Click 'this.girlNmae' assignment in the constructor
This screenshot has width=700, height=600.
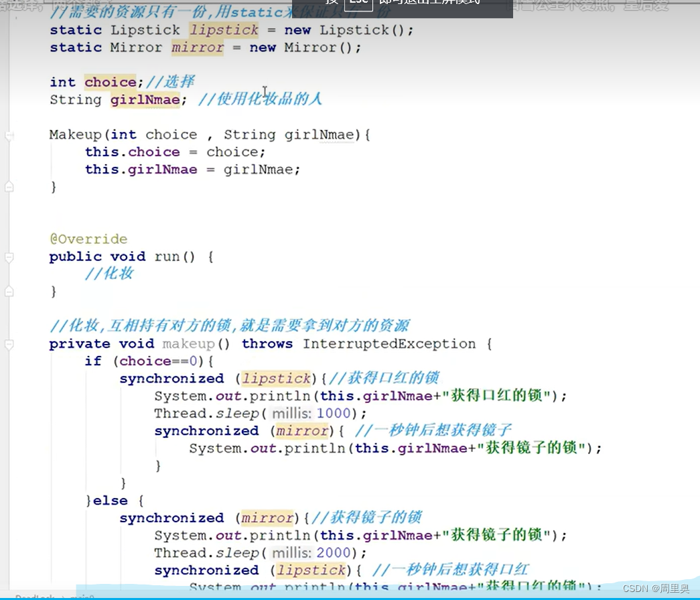[141, 170]
